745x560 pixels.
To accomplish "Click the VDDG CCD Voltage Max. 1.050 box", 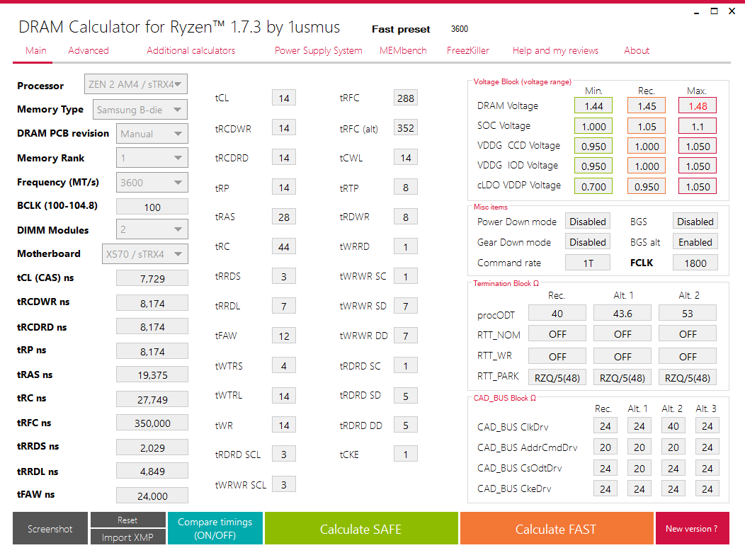I will click(x=698, y=146).
